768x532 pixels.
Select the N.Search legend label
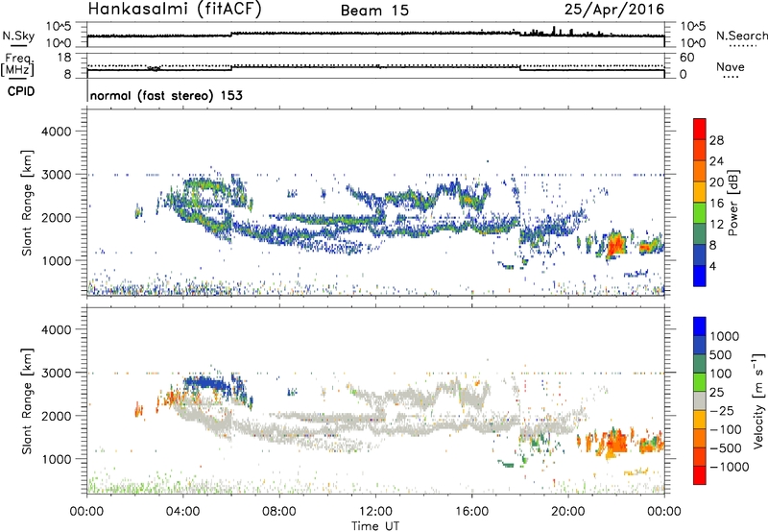pyautogui.click(x=741, y=36)
